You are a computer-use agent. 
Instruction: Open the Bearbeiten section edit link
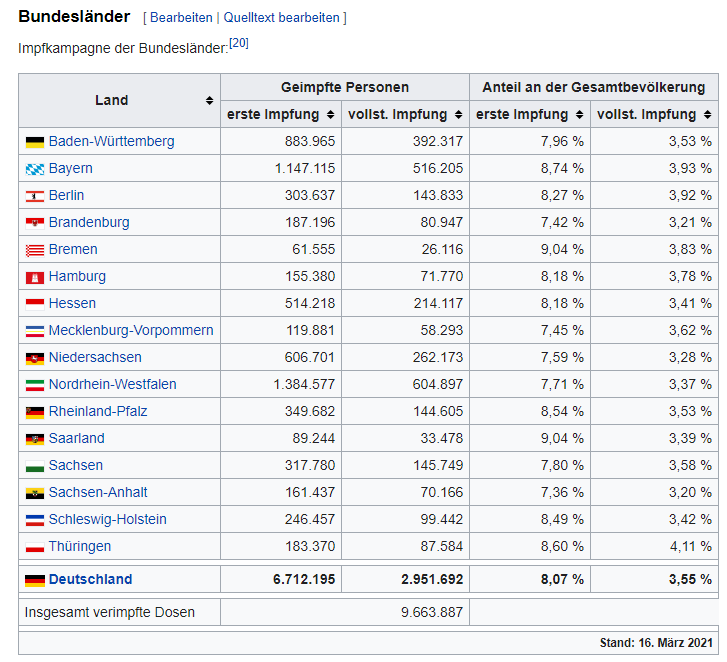click(x=181, y=18)
